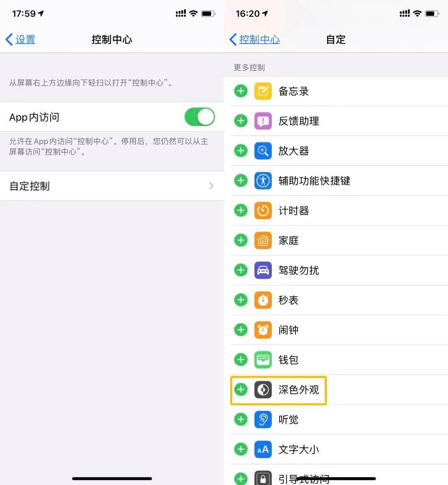Add 反馈助理 with its plus button

[241, 121]
